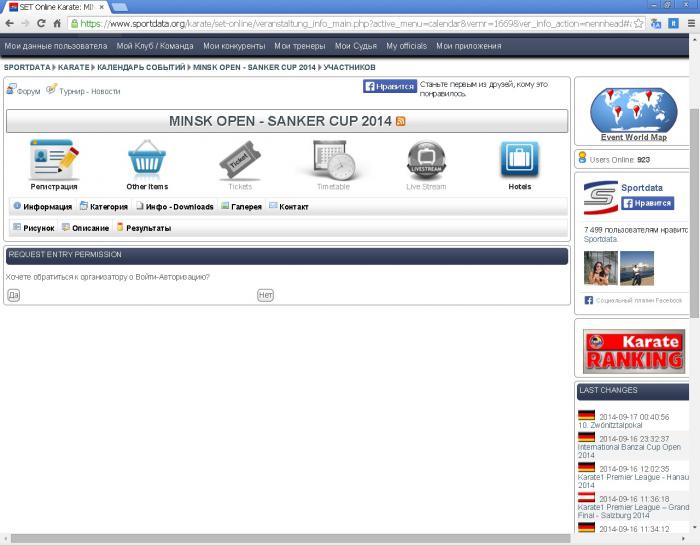Image resolution: width=700 pixels, height=546 pixels.
Task: Open the Chrome menu hamburger icon
Action: [x=691, y=24]
